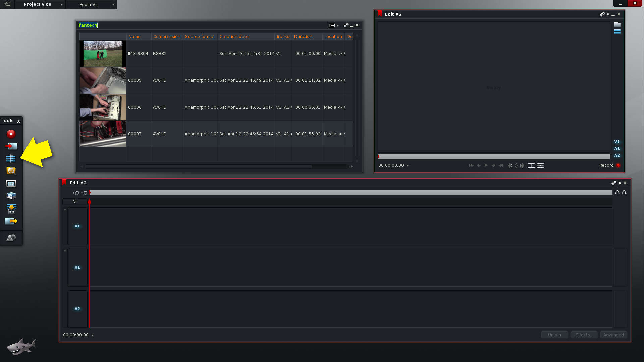Click the viewer scrub bar
Image resolution: width=644 pixels, height=362 pixels.
tap(494, 157)
